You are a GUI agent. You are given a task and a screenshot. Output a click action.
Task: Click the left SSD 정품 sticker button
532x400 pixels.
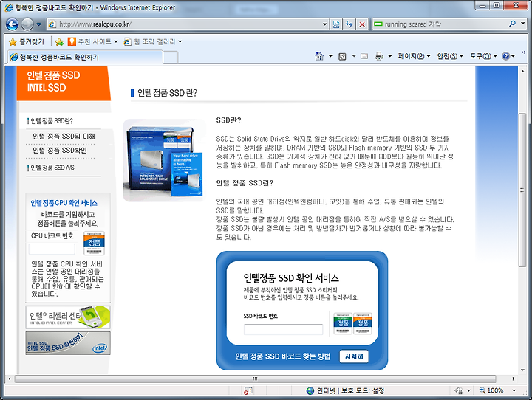coord(343,323)
